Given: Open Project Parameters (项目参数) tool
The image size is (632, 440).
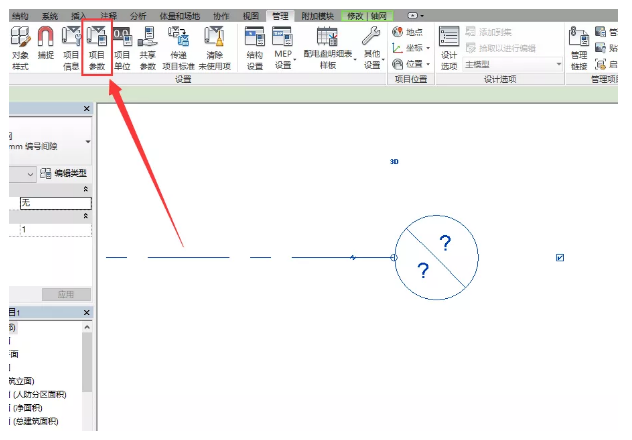Looking at the screenshot, I should pos(97,47).
